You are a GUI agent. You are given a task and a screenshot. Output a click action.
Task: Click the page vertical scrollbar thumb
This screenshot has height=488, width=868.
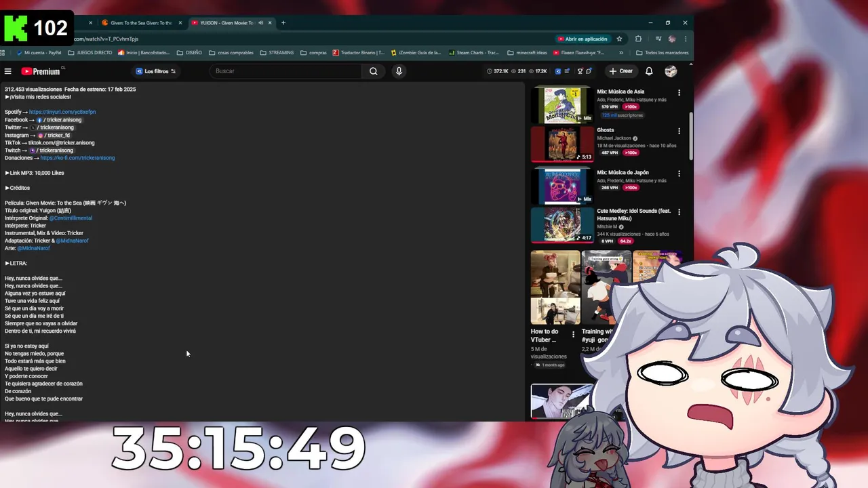(691, 136)
